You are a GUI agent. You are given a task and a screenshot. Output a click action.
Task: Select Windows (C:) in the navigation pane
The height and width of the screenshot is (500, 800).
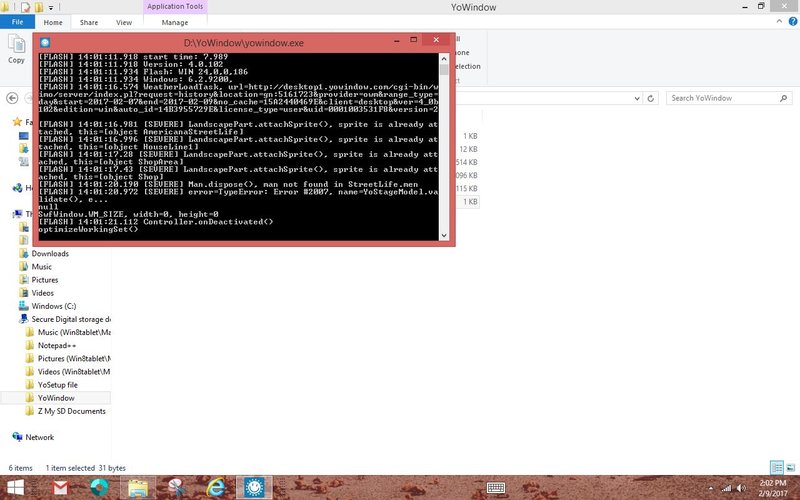coord(54,306)
